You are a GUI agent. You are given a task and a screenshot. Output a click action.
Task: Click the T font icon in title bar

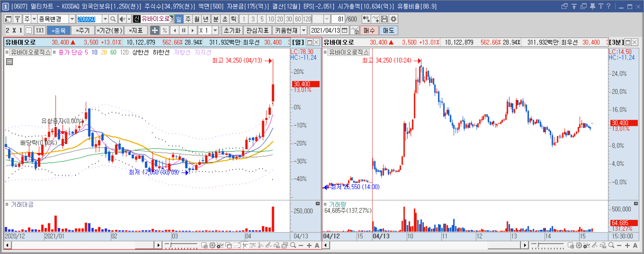click(x=601, y=6)
